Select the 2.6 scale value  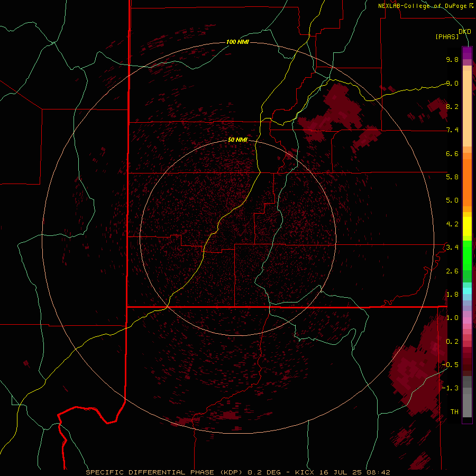point(452,271)
